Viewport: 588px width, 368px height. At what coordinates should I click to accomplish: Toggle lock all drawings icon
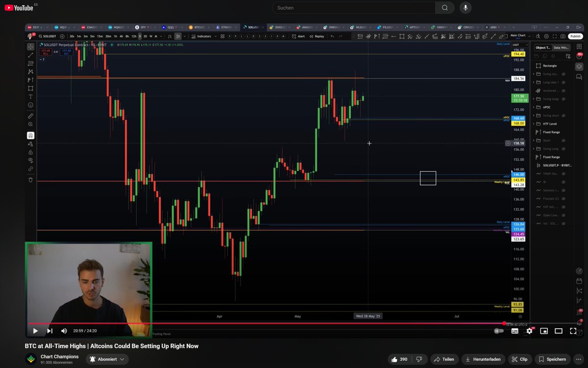(30, 152)
